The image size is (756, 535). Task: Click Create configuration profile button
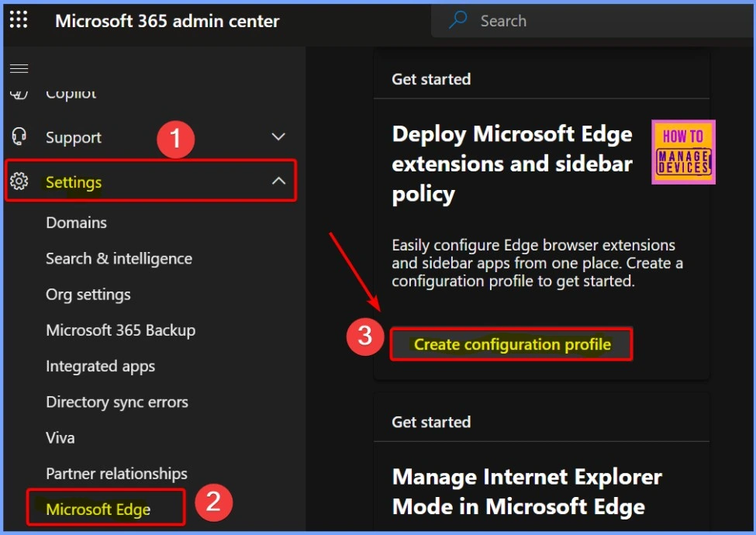click(x=511, y=344)
